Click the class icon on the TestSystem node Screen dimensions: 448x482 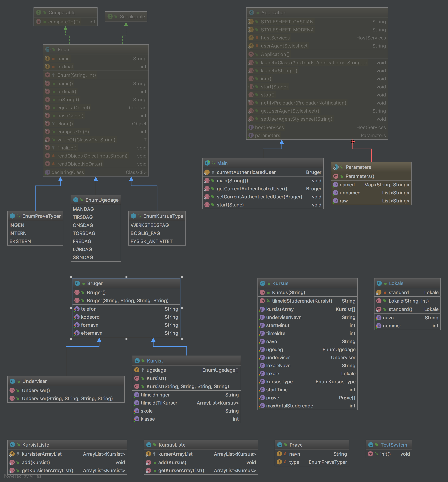[371, 445]
